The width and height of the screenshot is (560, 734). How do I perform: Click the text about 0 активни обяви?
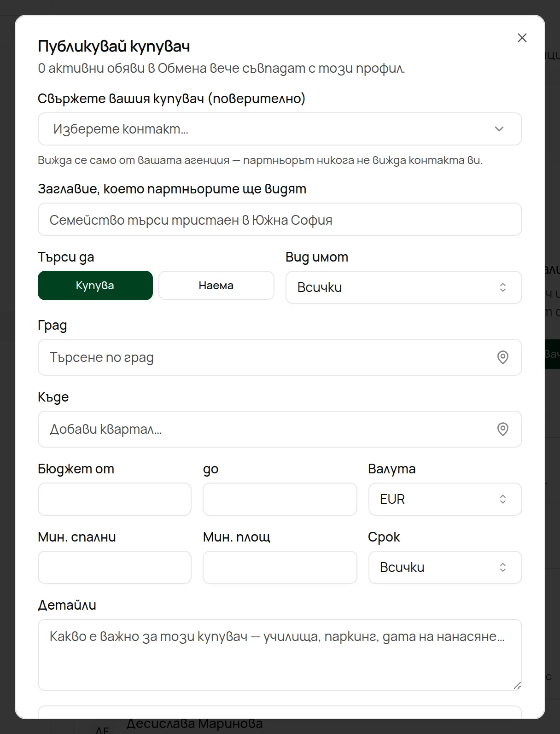(222, 69)
